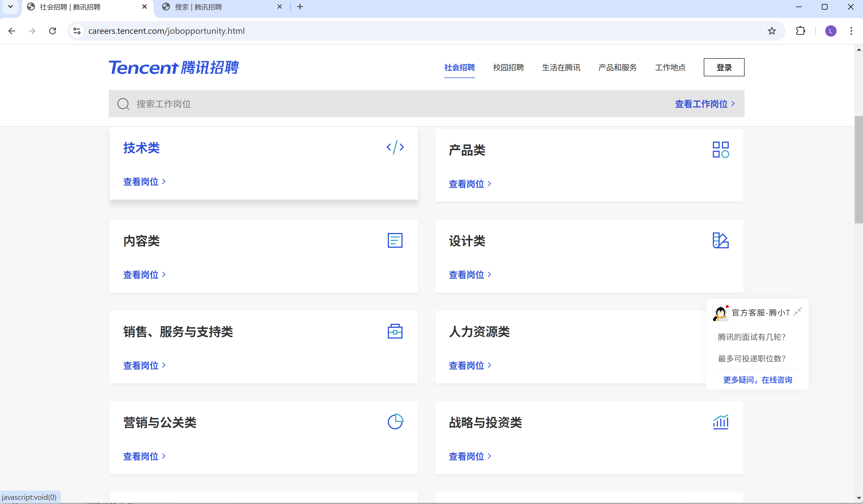The width and height of the screenshot is (863, 504).
Task: Click the search magnifier icon
Action: point(123,104)
